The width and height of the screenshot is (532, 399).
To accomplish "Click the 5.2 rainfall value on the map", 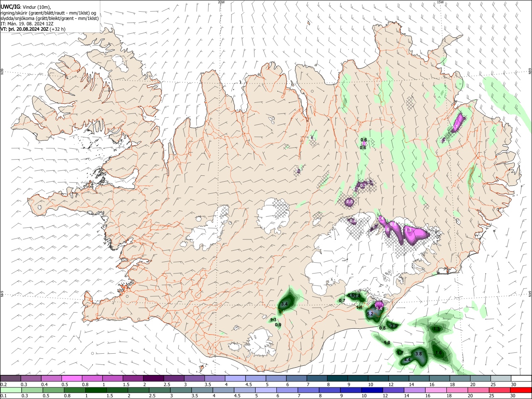I will (370, 314).
